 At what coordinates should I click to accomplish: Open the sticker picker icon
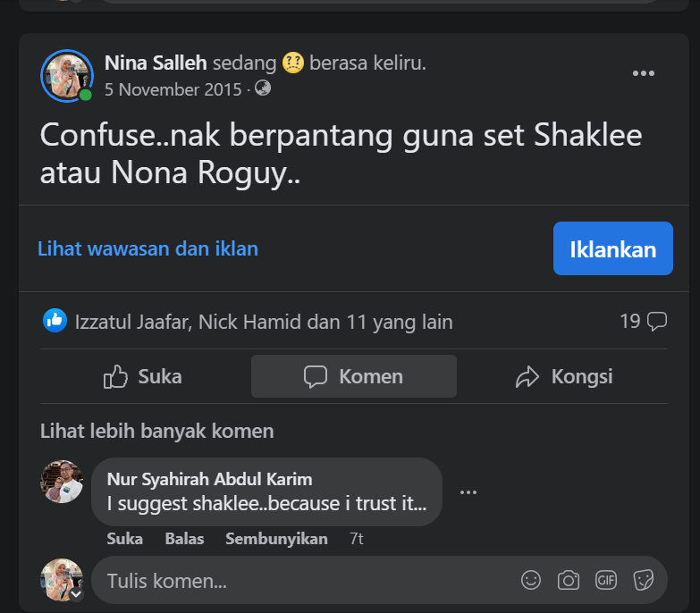pyautogui.click(x=644, y=580)
